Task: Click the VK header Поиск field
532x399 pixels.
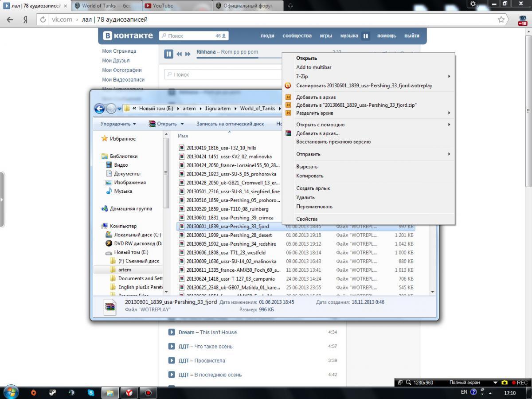Action: tap(194, 36)
